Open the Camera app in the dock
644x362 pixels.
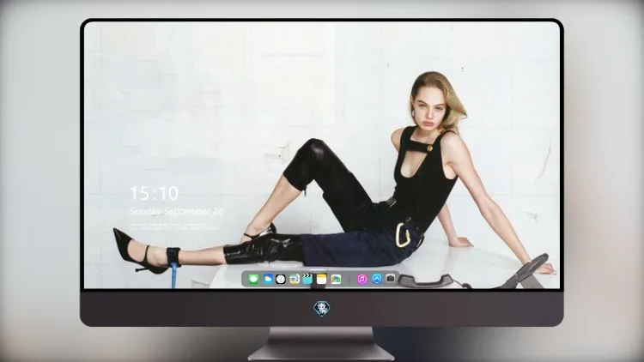390,279
